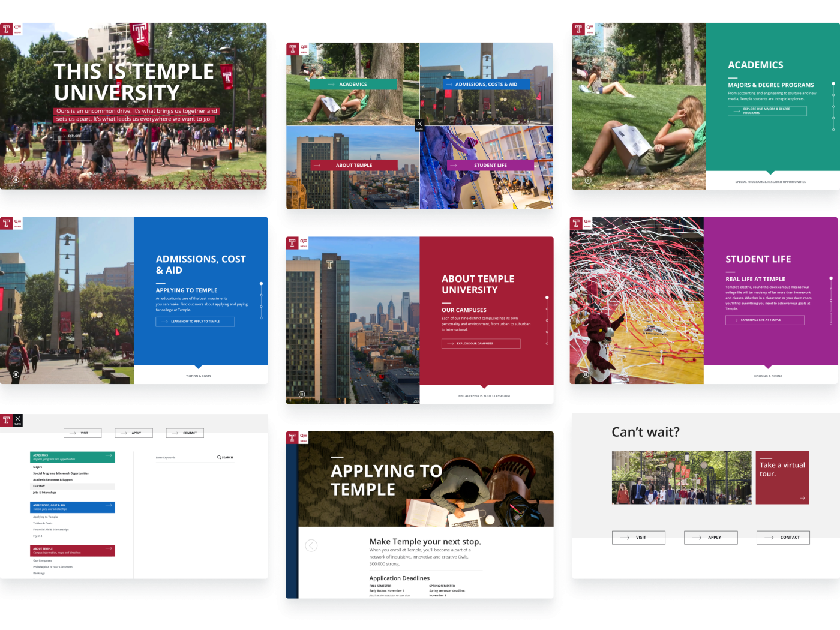This screenshot has width=840, height=630.
Task: Pause slideshow on the Admissions panel
Action: pos(16,374)
